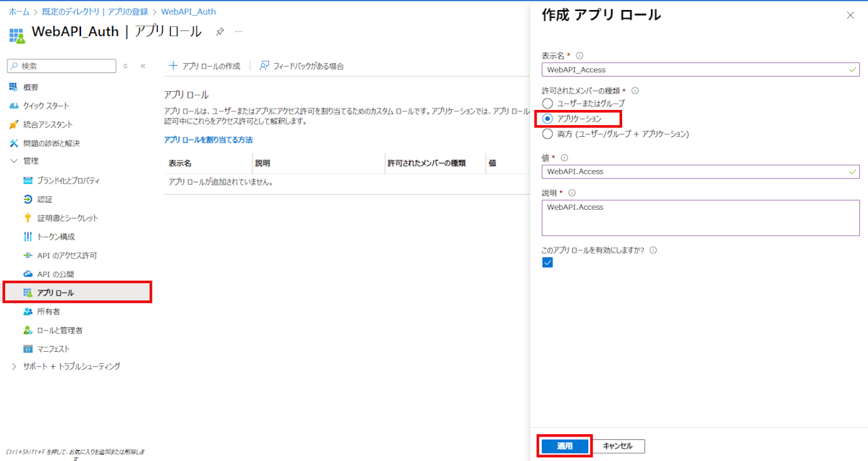This screenshot has width=868, height=461.
Task: Expand サポート + トラブルシューティング section
Action: coord(14,367)
